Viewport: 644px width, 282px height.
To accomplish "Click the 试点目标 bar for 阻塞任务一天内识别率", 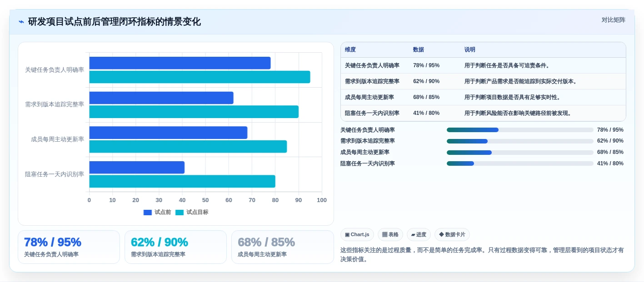I will (x=182, y=181).
